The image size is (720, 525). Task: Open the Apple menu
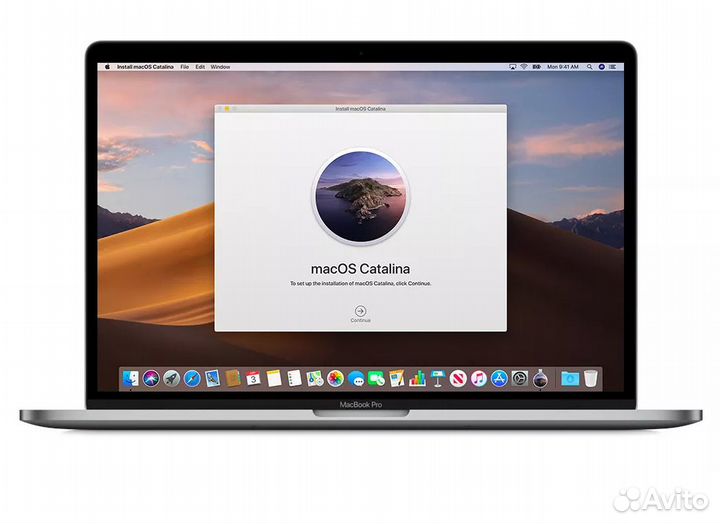(x=107, y=67)
